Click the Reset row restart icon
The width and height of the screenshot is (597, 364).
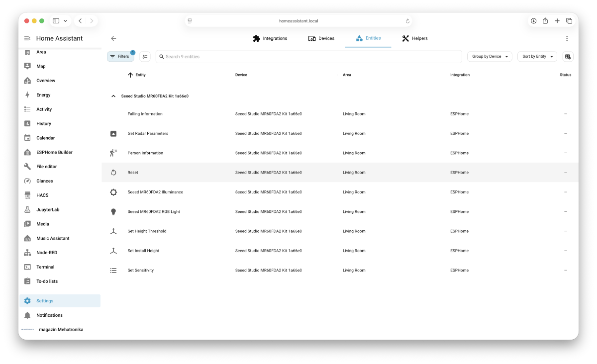pos(113,173)
